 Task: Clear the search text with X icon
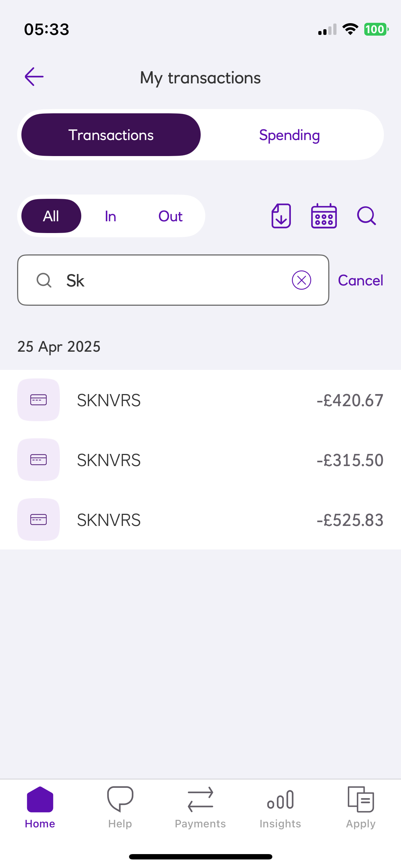tap(302, 280)
